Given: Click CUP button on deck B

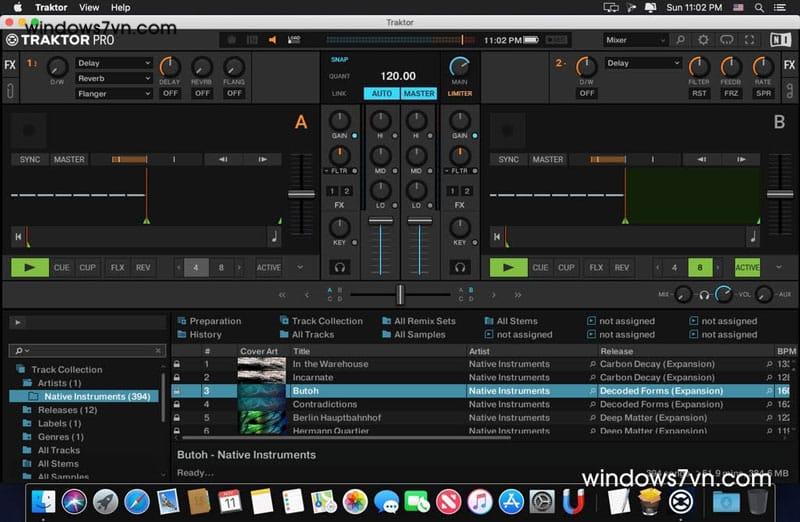Looking at the screenshot, I should (566, 267).
